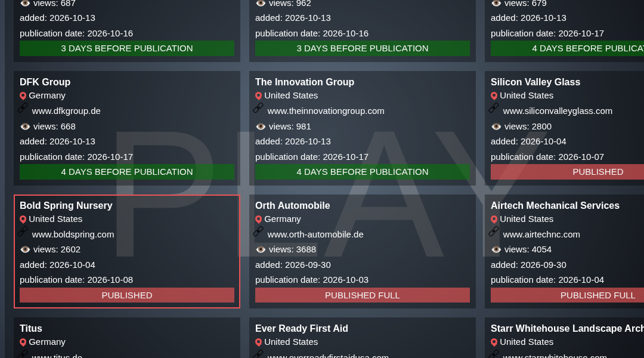
Task: Click the link icon beside www.airtechnc.com
Action: [494, 232]
